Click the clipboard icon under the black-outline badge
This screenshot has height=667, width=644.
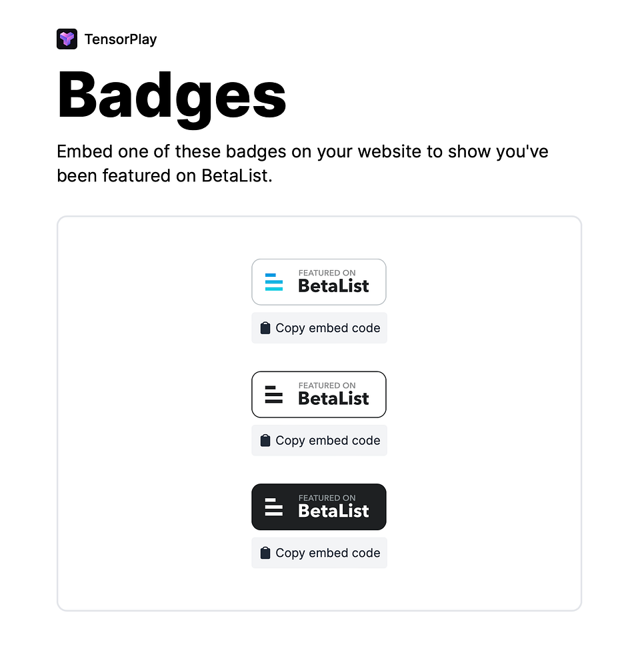[x=265, y=440]
